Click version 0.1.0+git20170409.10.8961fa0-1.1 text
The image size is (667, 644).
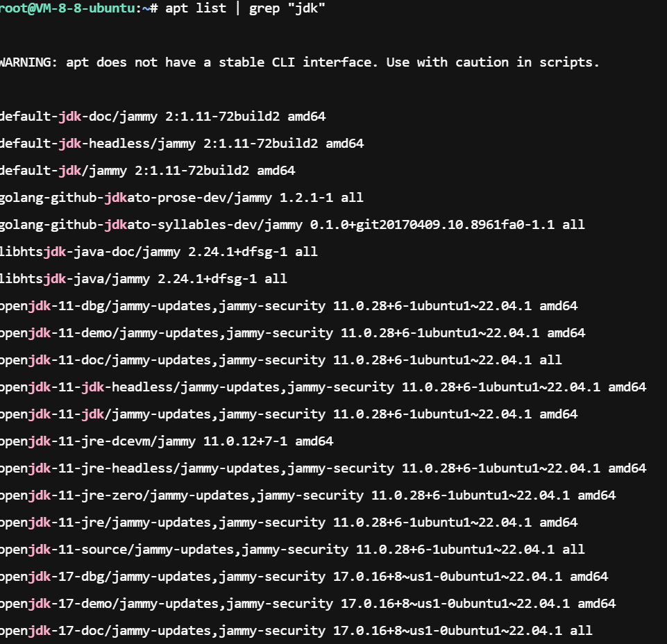click(x=432, y=225)
